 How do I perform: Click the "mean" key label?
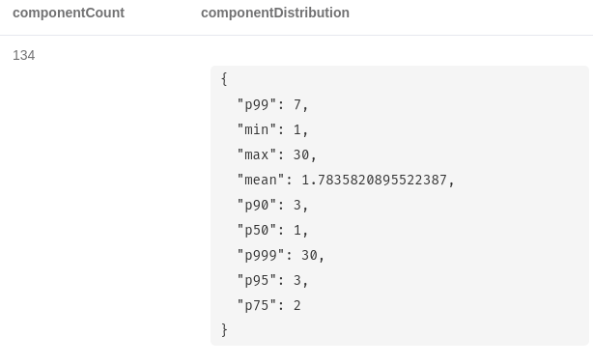coord(261,180)
